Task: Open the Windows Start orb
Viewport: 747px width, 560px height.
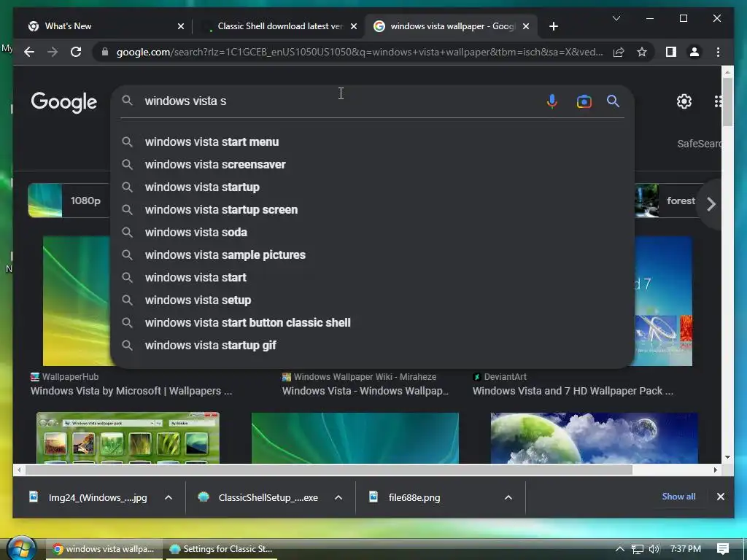Action: point(22,548)
